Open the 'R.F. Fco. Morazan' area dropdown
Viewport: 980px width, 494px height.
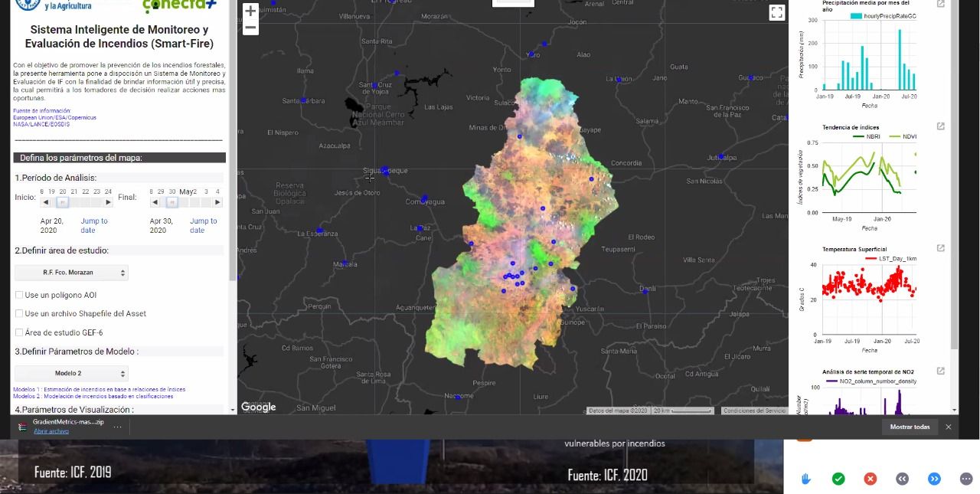pos(71,273)
